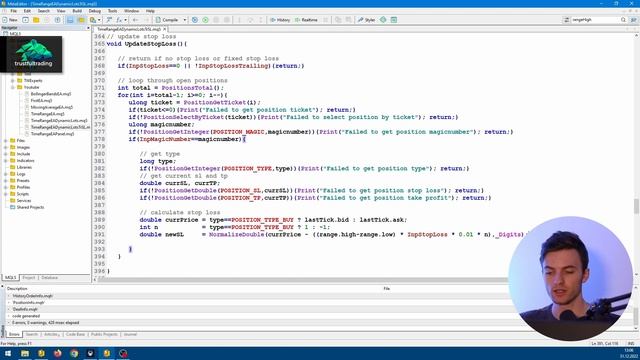The height and width of the screenshot is (360, 640).
Task: Click the Realtime profiling button
Action: coord(306,20)
